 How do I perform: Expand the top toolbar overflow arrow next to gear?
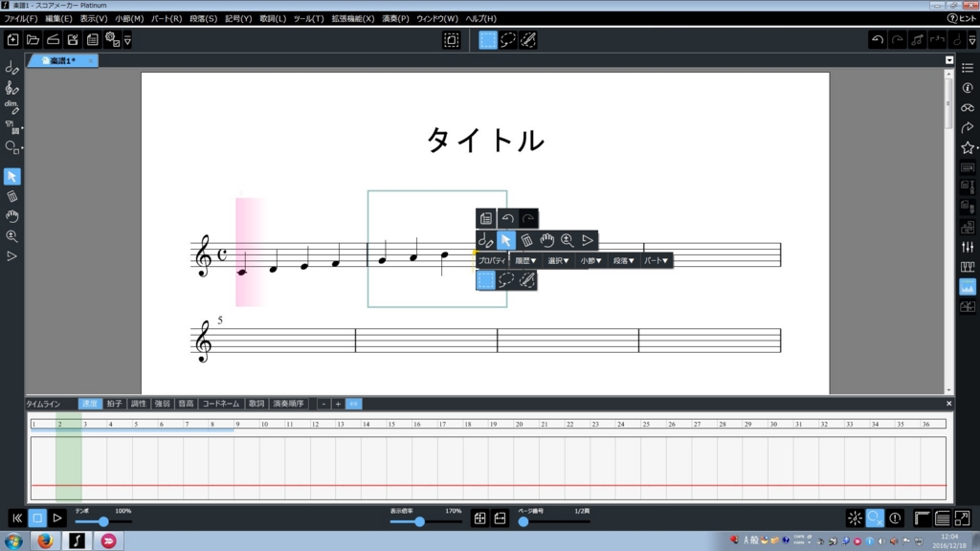[127, 40]
